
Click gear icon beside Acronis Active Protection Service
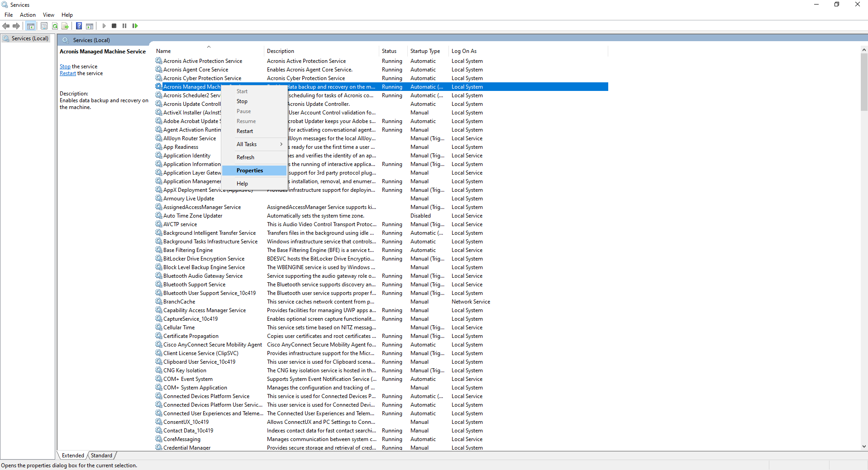(158, 61)
